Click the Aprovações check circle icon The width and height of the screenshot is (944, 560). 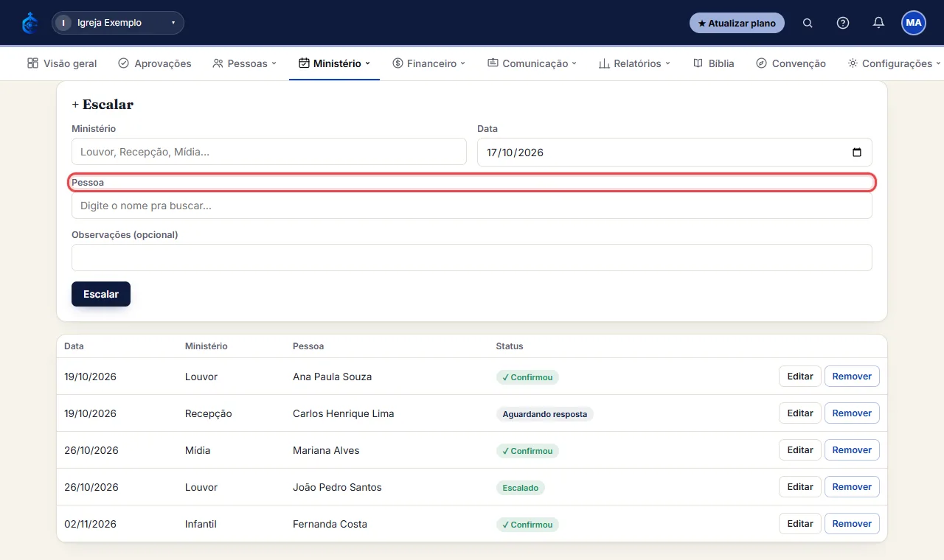(x=123, y=63)
